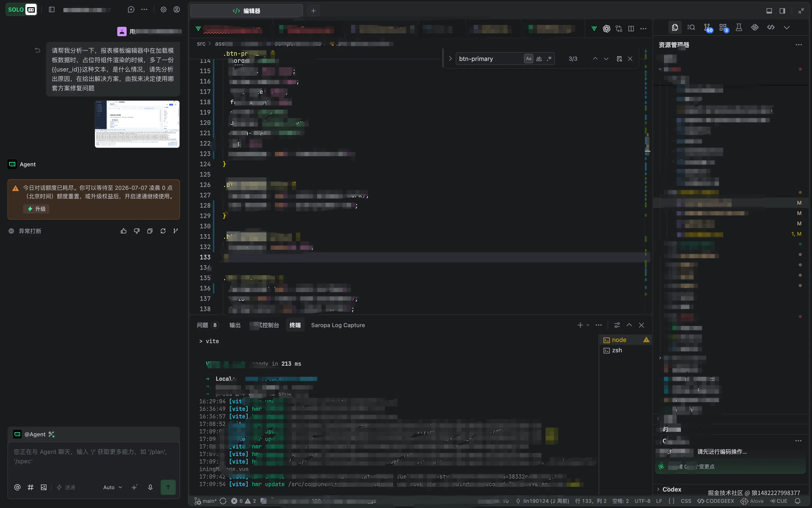
Task: Open the user account profile icon
Action: click(177, 9)
